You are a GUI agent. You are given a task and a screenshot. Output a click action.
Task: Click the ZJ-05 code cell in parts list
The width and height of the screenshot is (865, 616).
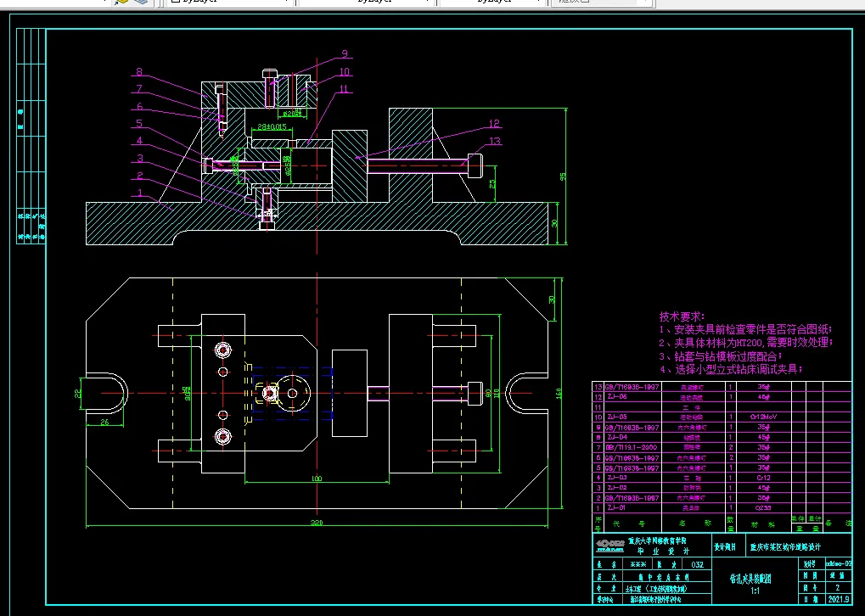632,417
